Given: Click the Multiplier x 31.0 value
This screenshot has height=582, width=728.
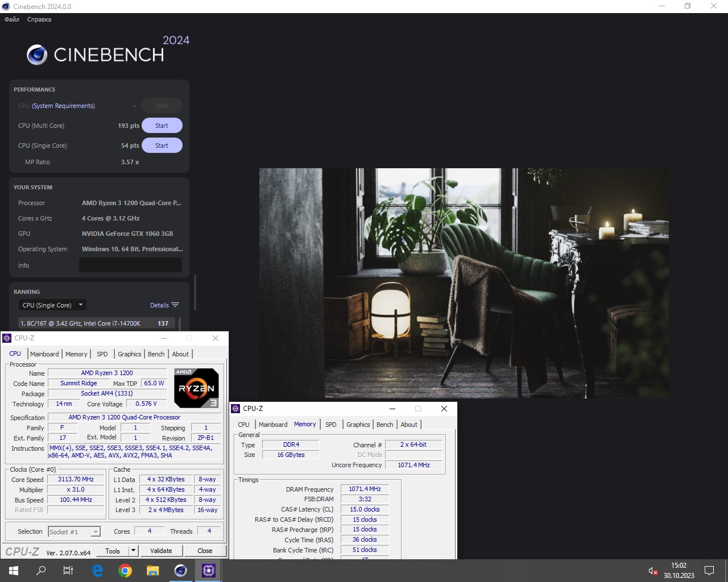Looking at the screenshot, I should pos(76,489).
